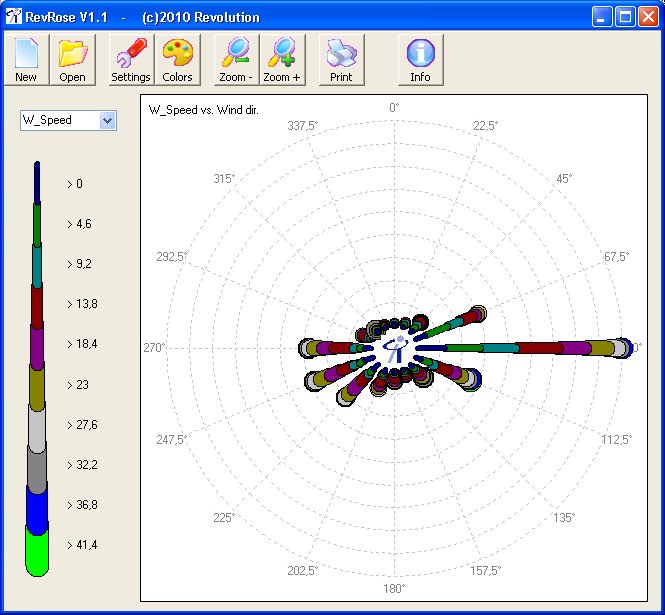
Task: Select purple > 18,4 legend color
Action: (x=37, y=346)
